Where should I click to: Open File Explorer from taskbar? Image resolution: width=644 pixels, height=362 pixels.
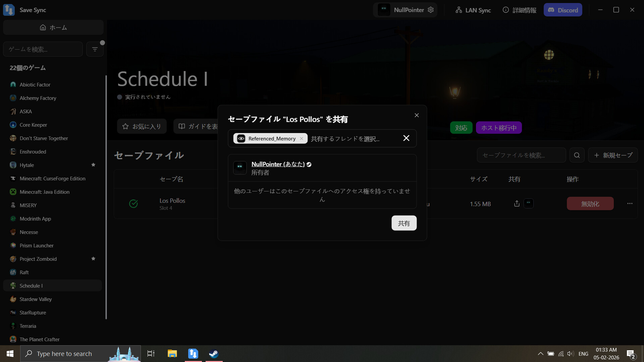click(x=172, y=354)
